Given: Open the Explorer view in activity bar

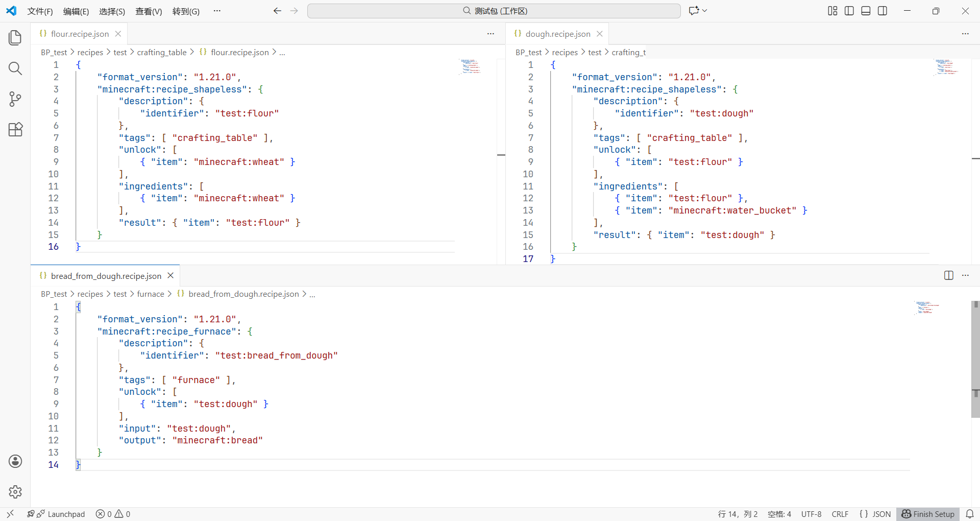Looking at the screenshot, I should [x=15, y=38].
